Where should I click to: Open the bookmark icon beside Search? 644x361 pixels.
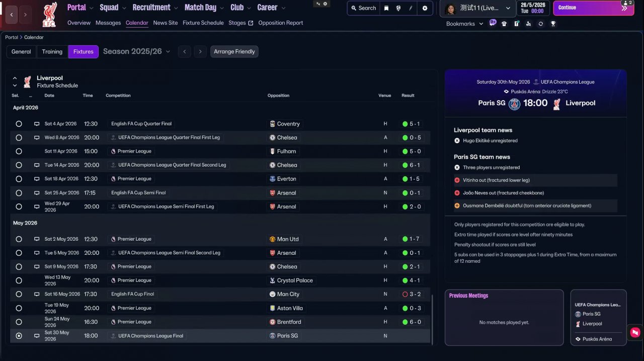[x=386, y=8]
